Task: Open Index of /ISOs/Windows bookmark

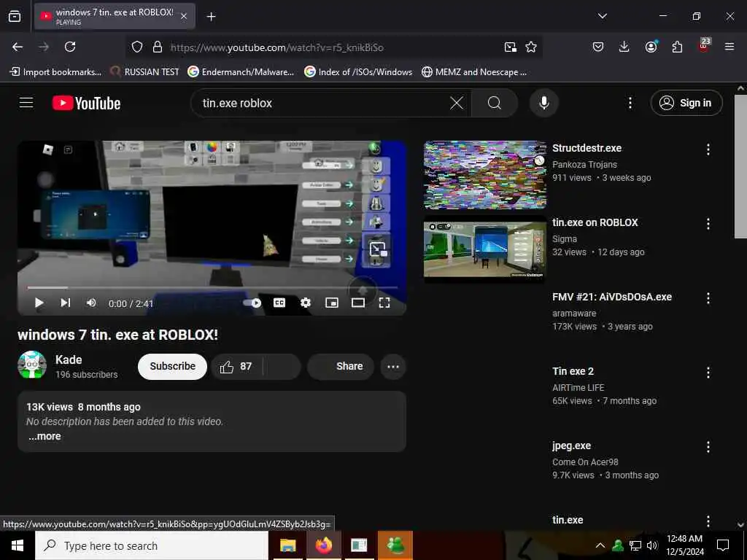Action: pyautogui.click(x=358, y=72)
